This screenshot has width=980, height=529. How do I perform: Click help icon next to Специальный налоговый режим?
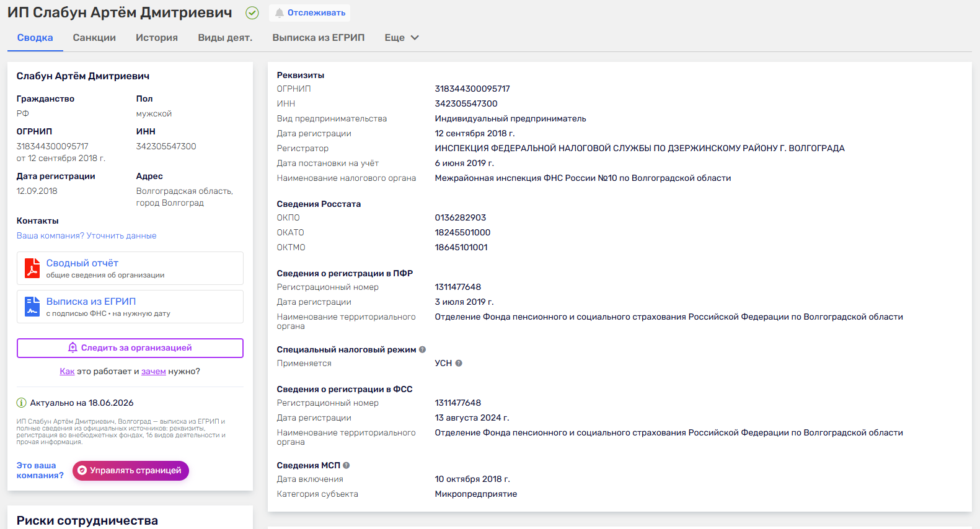tap(422, 349)
